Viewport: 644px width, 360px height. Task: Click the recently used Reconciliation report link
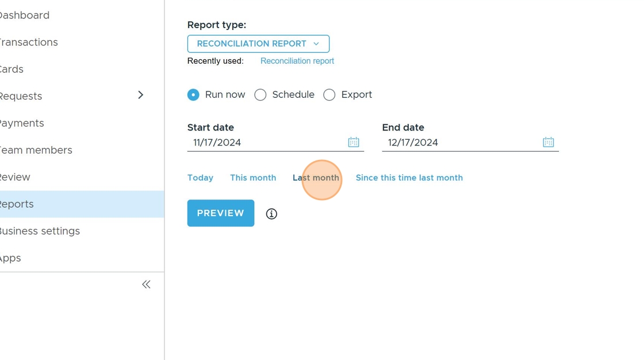[x=297, y=61]
